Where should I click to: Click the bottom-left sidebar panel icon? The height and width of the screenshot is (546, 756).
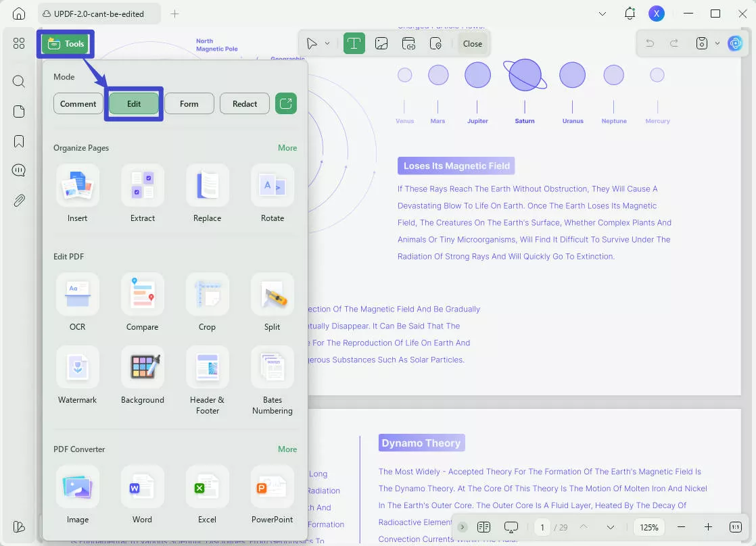tap(19, 526)
